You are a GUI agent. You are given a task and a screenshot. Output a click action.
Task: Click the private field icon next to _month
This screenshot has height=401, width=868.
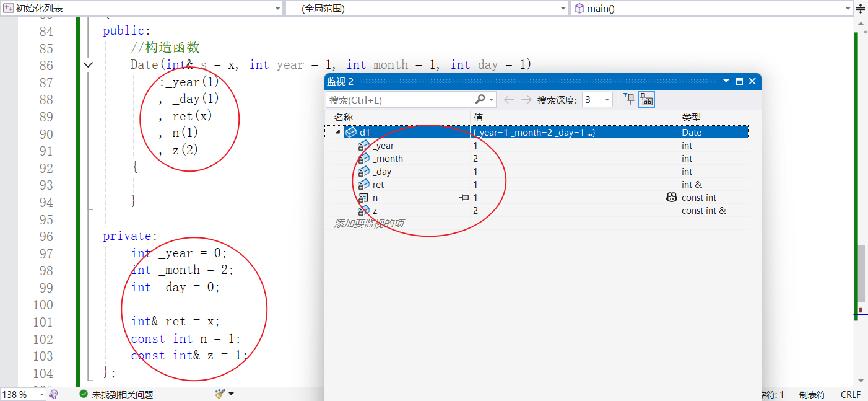click(x=364, y=159)
